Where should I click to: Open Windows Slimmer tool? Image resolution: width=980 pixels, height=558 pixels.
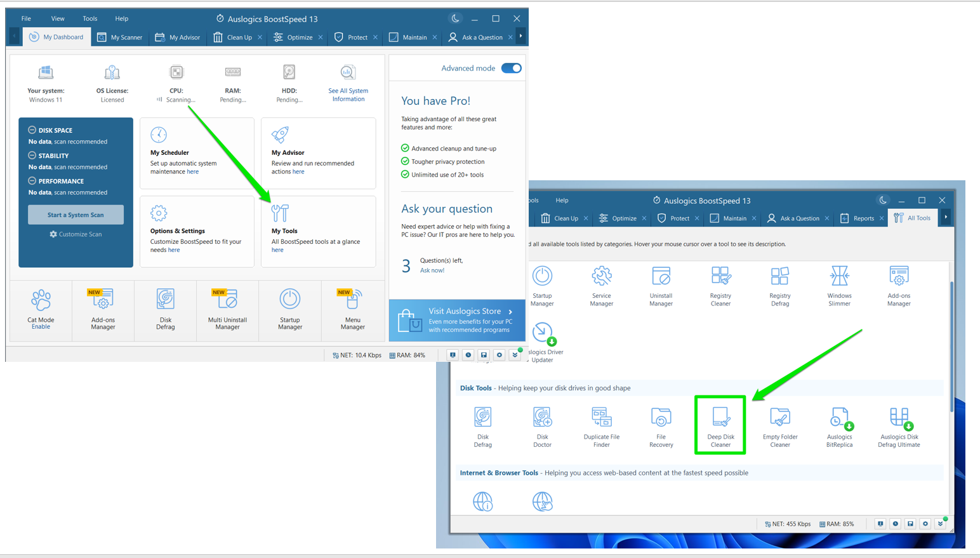tap(839, 286)
